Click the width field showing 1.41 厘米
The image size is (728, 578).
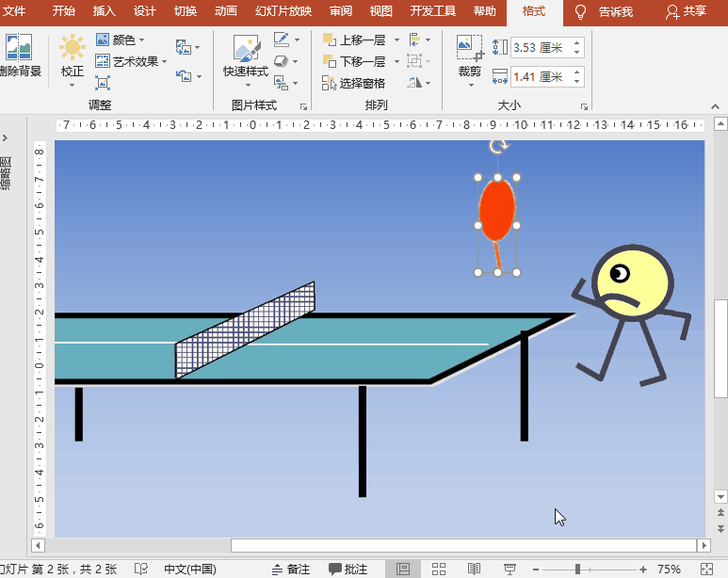pos(542,76)
